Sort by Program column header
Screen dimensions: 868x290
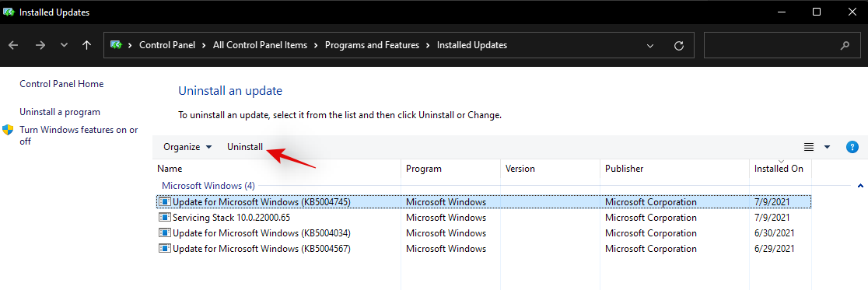[450, 169]
